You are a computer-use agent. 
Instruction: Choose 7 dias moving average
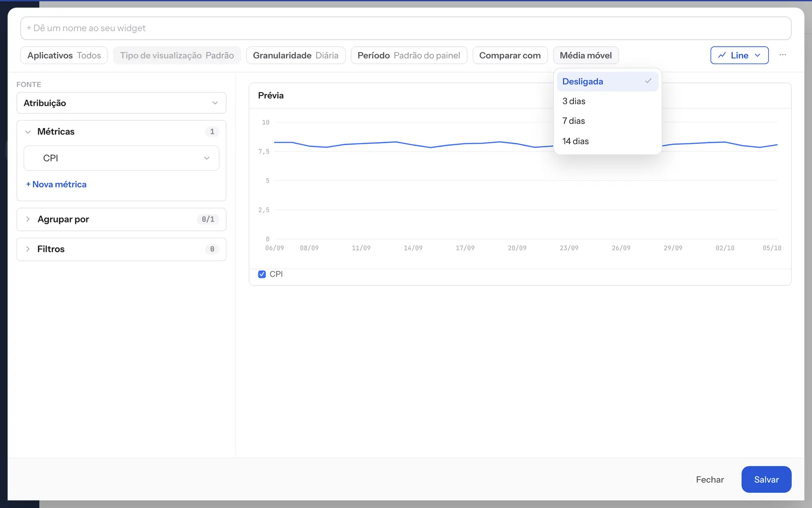[x=607, y=121]
